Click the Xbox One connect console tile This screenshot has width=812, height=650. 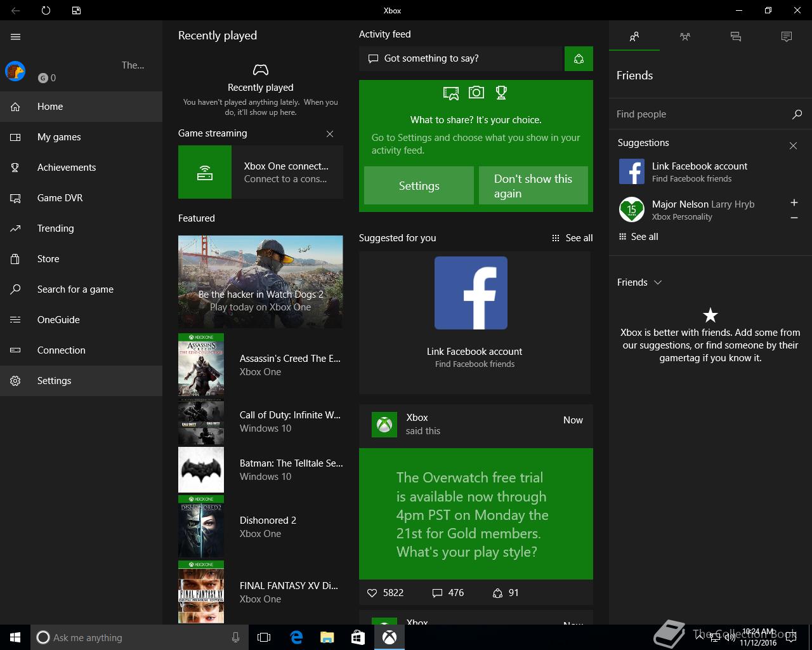pyautogui.click(x=261, y=172)
